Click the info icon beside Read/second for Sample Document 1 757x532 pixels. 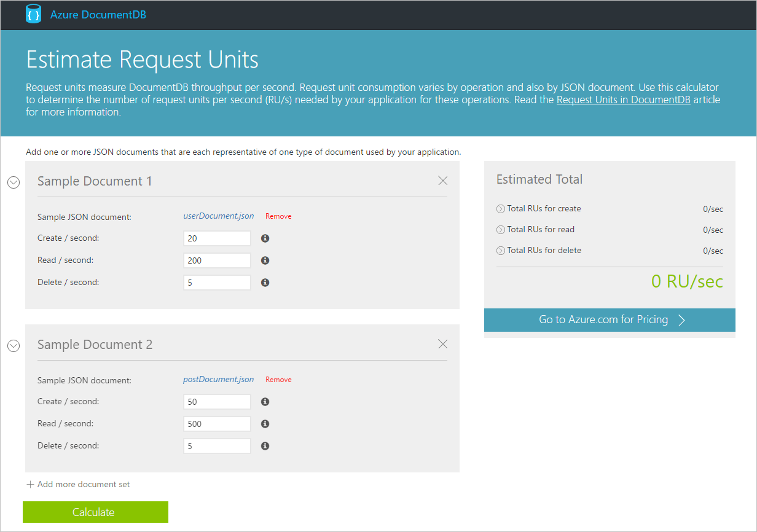265,260
